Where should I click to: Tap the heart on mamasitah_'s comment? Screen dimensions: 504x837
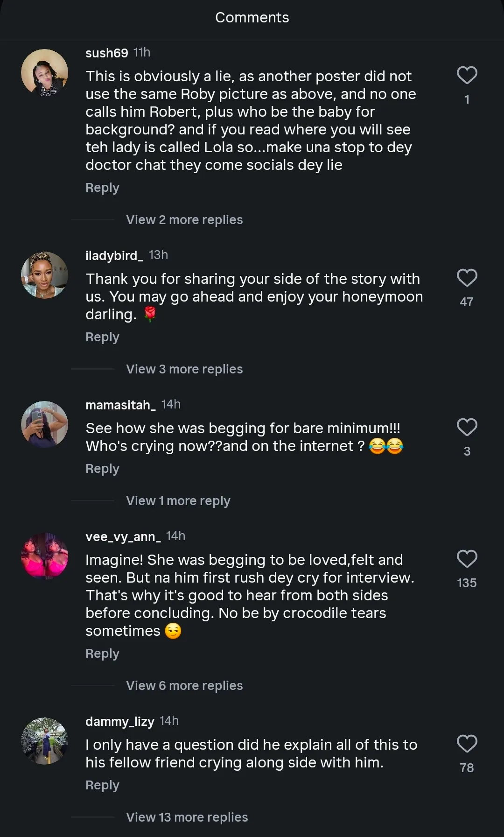coord(467,428)
